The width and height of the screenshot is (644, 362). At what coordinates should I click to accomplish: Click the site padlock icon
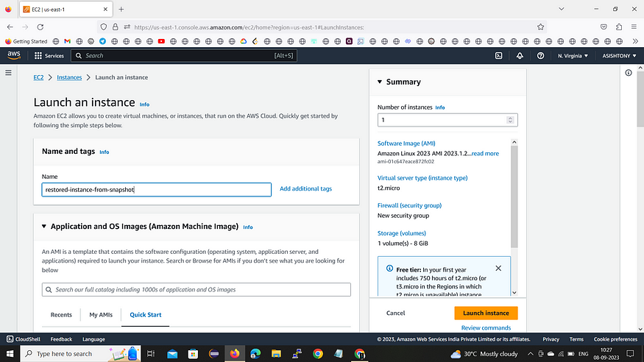tap(116, 27)
